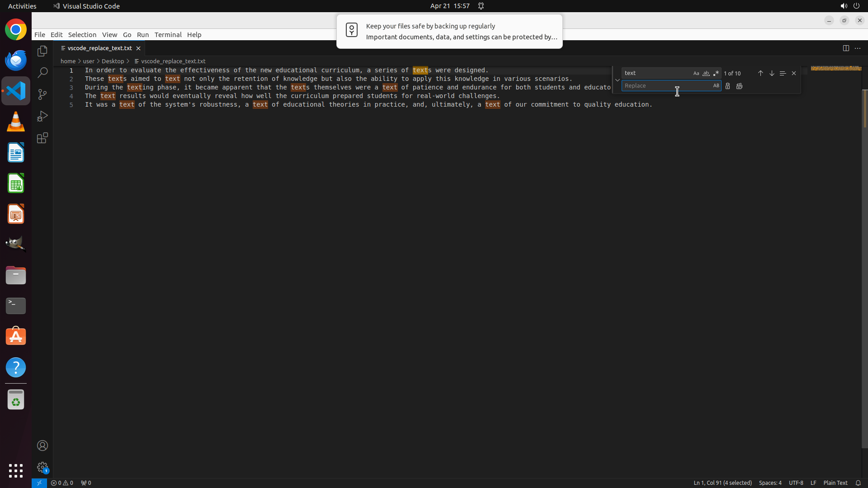Open the Source Control view
Screen dimensions: 868x488
tap(42, 94)
